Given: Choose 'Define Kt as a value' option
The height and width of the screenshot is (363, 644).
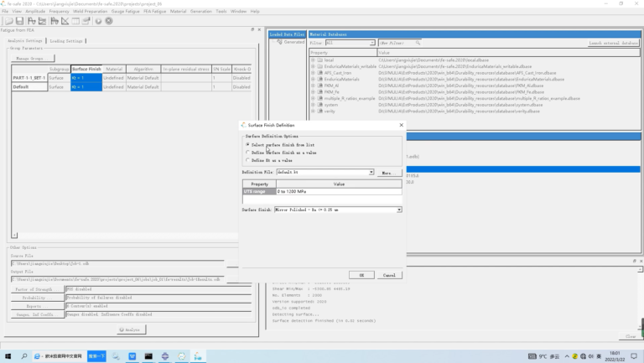Looking at the screenshot, I should tap(247, 160).
